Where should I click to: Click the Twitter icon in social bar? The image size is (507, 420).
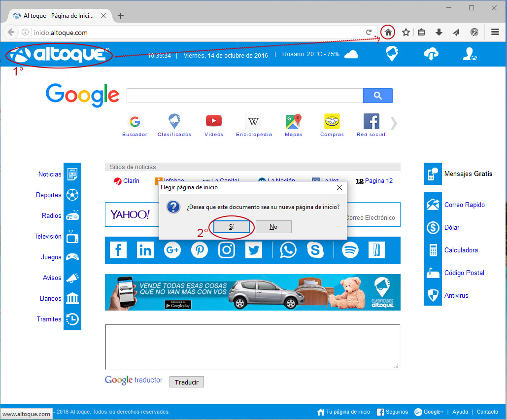pyautogui.click(x=253, y=250)
